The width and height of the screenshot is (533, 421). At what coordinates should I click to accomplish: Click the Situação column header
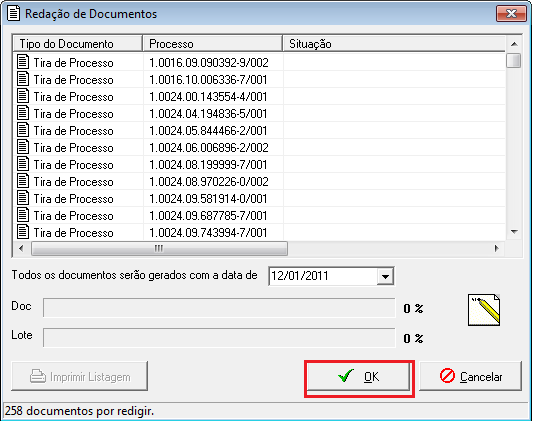[394, 44]
